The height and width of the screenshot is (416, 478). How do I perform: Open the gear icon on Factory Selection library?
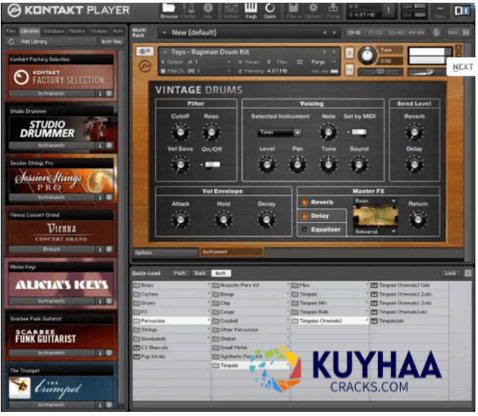[x=109, y=94]
